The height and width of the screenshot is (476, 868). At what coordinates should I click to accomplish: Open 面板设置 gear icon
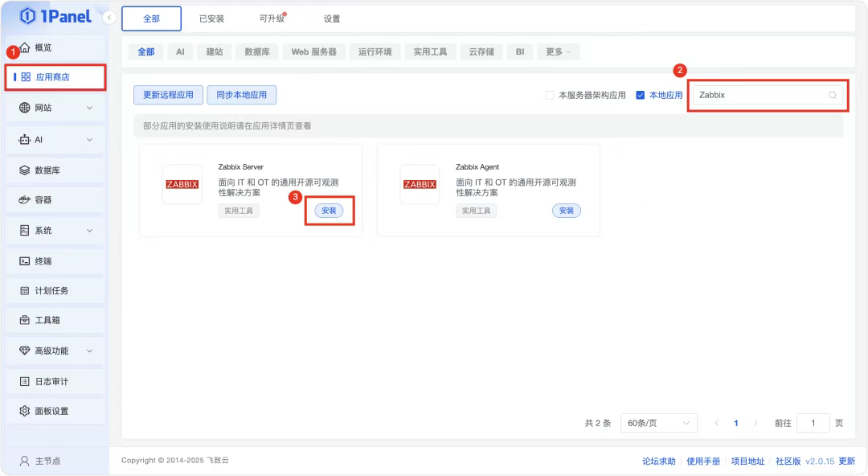pyautogui.click(x=24, y=411)
